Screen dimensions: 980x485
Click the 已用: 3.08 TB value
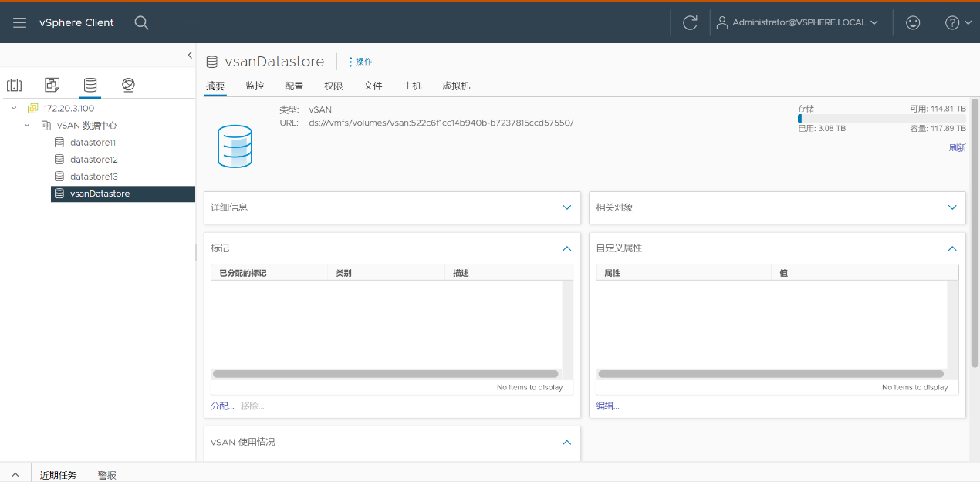tap(822, 128)
